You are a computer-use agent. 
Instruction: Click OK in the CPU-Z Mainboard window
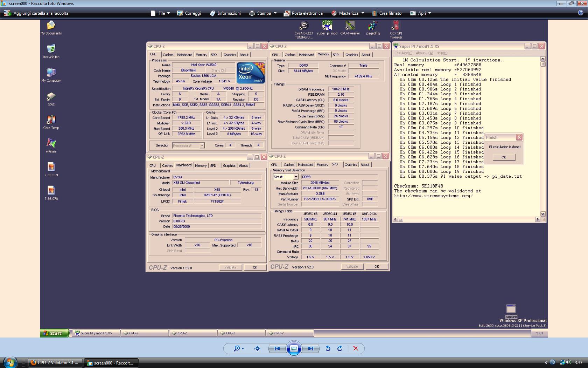(255, 267)
